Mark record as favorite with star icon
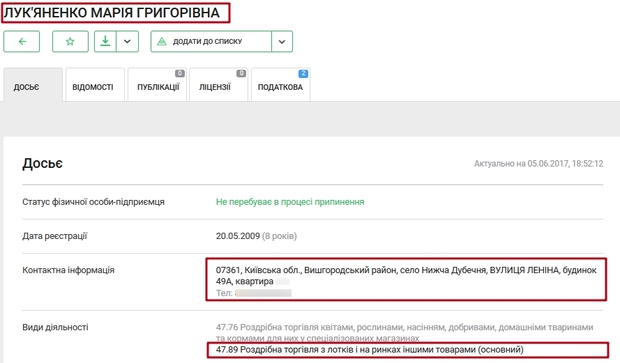 pos(70,41)
